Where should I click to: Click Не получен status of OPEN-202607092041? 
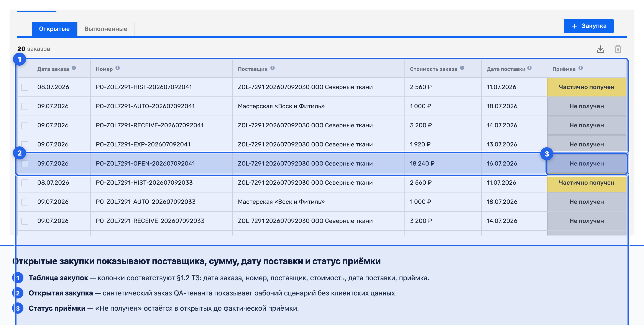[x=586, y=164]
